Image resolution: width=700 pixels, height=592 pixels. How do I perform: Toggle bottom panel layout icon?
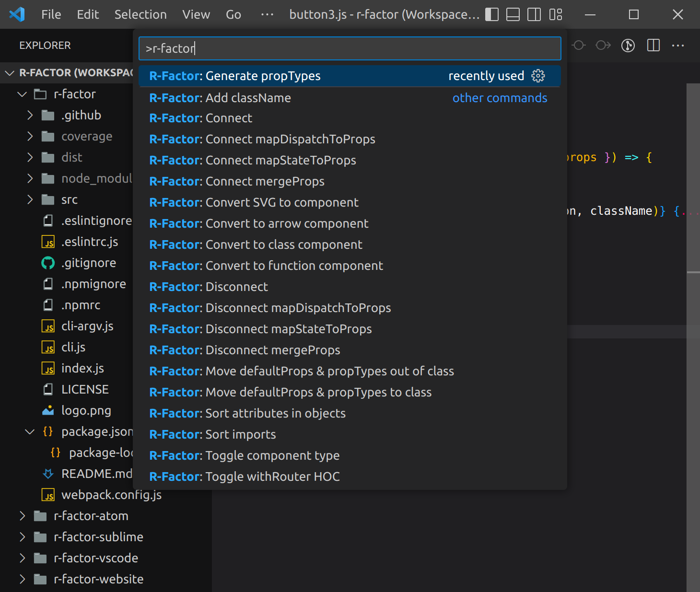pyautogui.click(x=513, y=14)
